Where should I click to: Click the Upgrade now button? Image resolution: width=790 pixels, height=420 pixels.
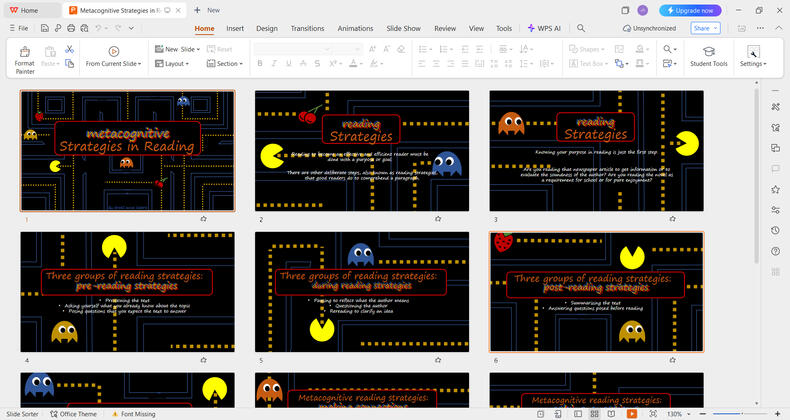point(690,10)
